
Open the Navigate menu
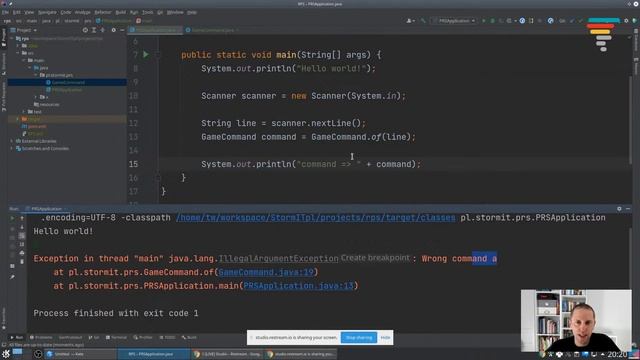47,12
